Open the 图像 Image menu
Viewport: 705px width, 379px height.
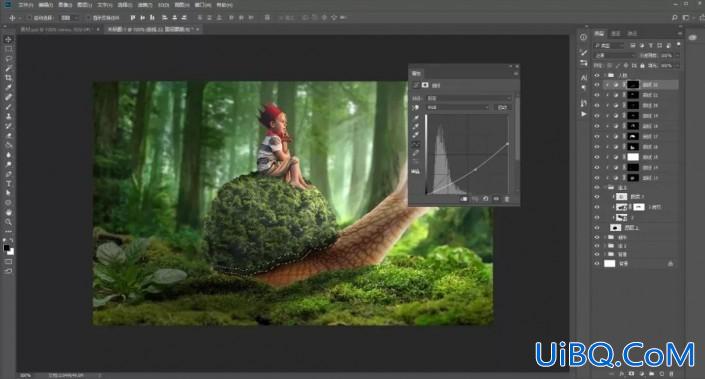point(65,5)
